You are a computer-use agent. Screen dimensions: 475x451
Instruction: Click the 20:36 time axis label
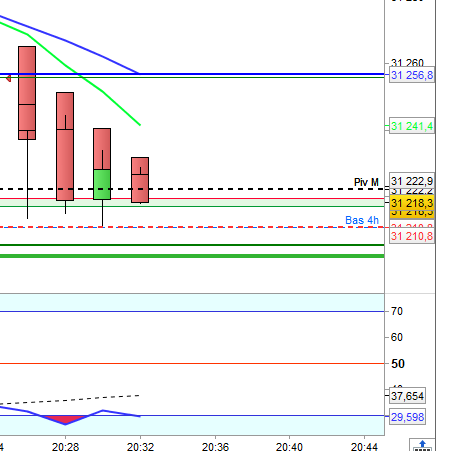215,447
